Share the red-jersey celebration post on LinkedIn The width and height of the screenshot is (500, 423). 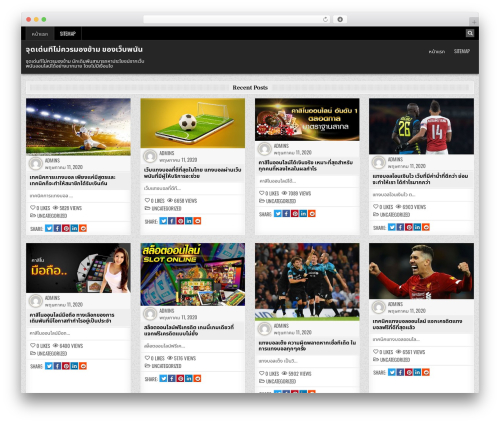coord(417,372)
